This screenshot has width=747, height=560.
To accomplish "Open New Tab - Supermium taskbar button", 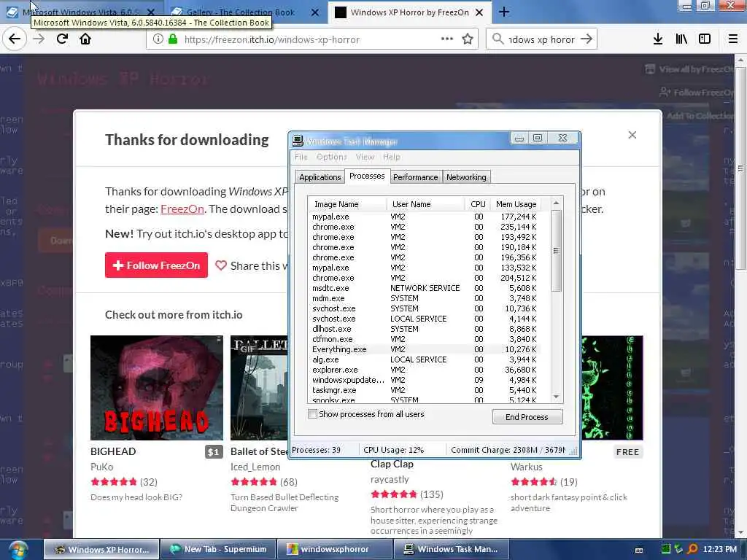I will click(217, 550).
